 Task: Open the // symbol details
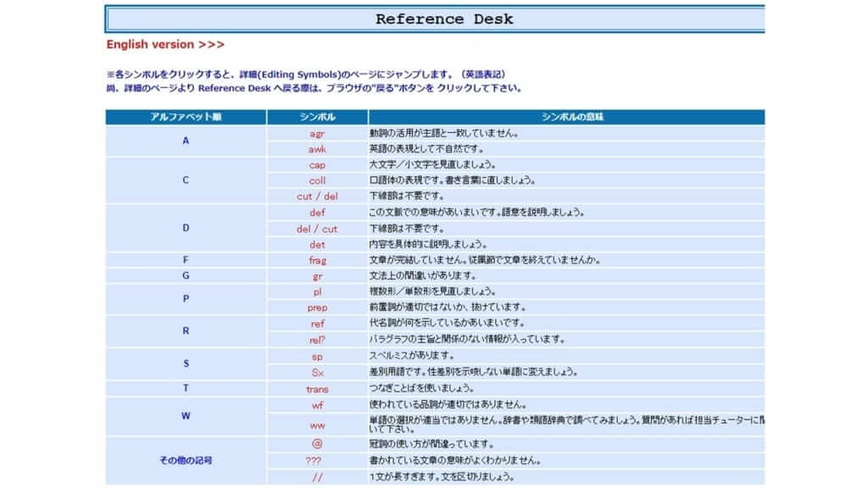[x=317, y=477]
